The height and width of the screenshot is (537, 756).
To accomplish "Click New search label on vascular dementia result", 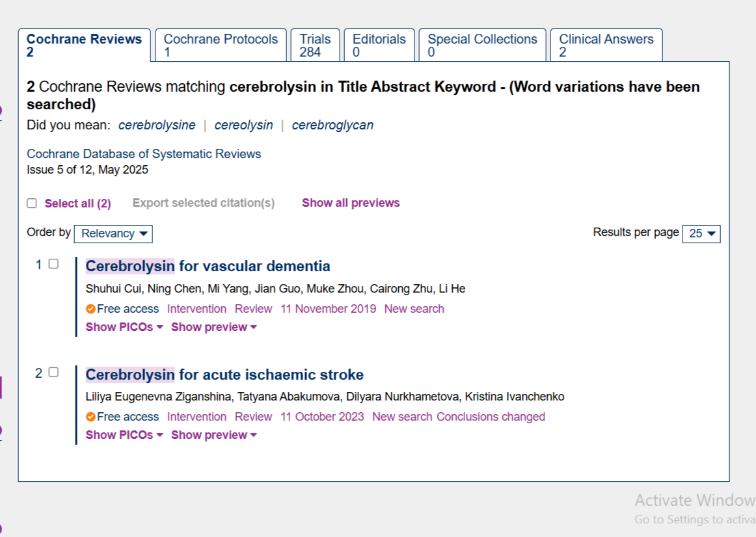I will pos(414,309).
